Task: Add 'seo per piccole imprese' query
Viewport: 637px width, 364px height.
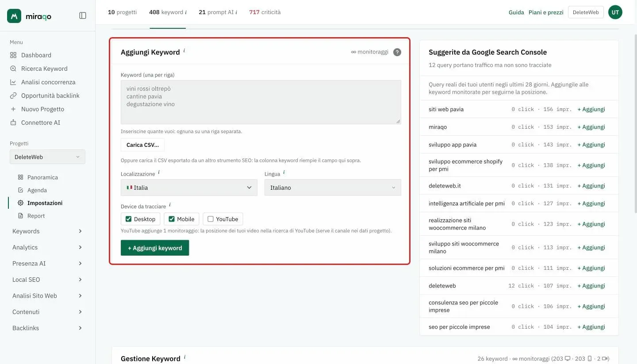Action: coord(591,327)
